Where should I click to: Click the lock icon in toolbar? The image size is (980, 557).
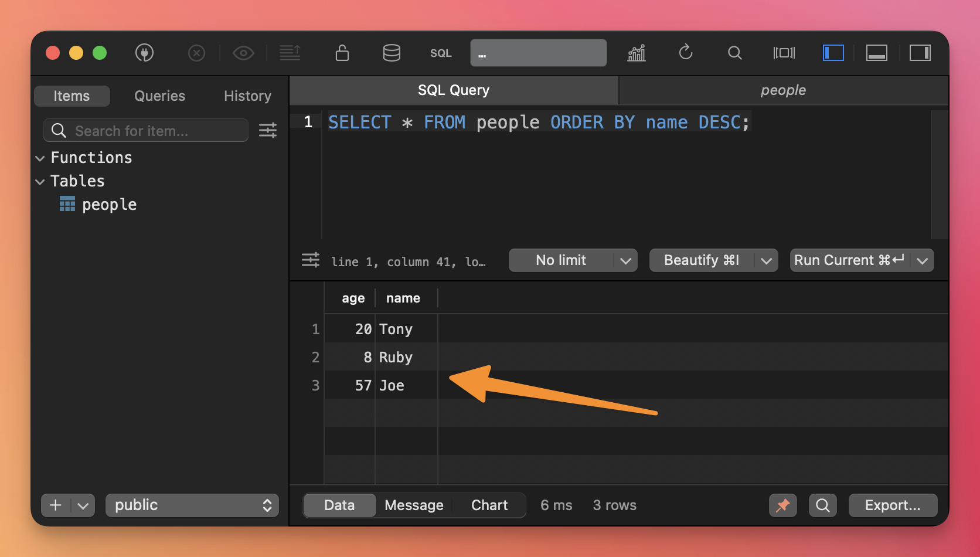[x=342, y=53]
